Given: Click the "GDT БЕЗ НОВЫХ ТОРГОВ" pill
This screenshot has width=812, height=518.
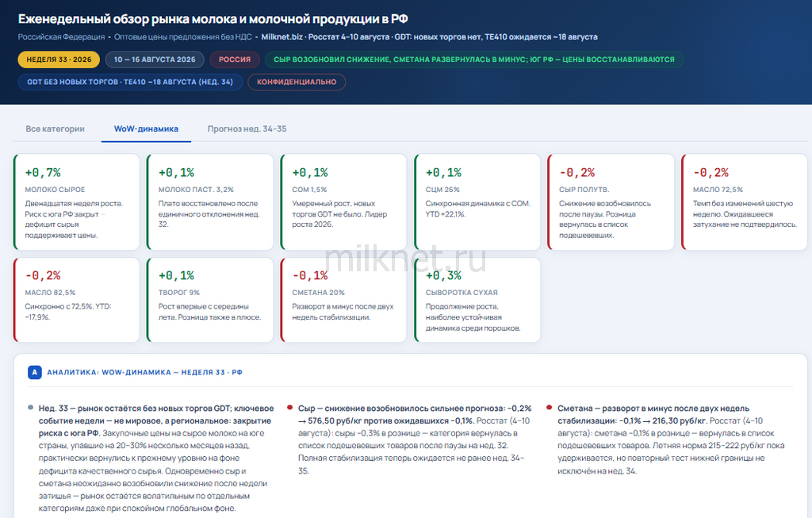Looking at the screenshot, I should 130,82.
